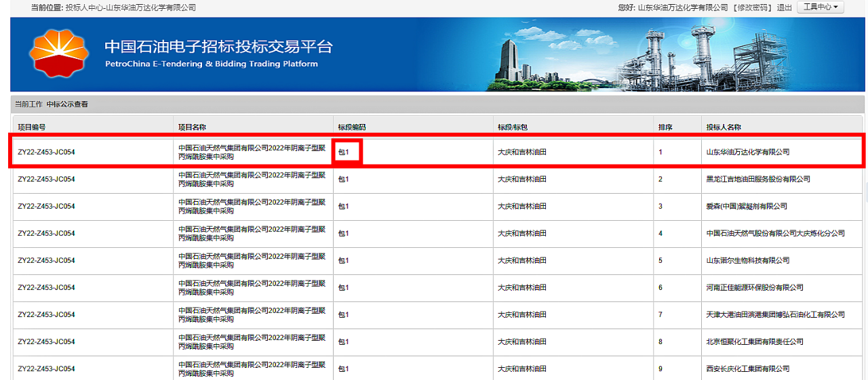Select bidder 山东诺尔生物科技有限公司
The width and height of the screenshot is (868, 380).
coord(747,260)
